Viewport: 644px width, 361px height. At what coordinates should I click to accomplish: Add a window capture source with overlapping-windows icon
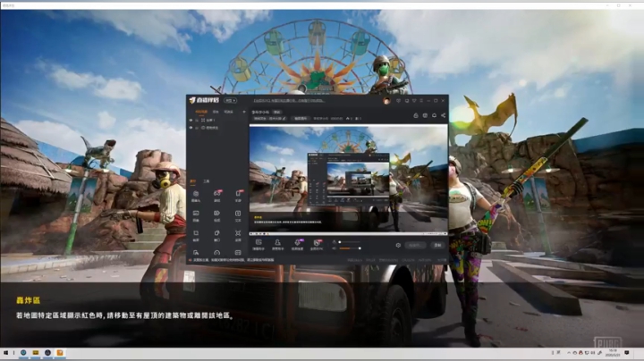coord(216,236)
